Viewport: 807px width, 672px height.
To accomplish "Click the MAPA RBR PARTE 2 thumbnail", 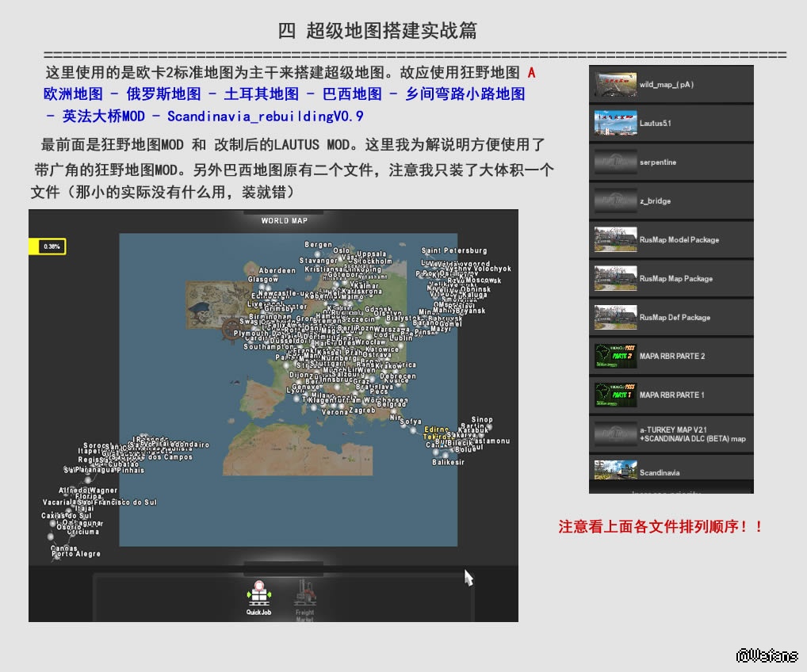I will point(615,356).
